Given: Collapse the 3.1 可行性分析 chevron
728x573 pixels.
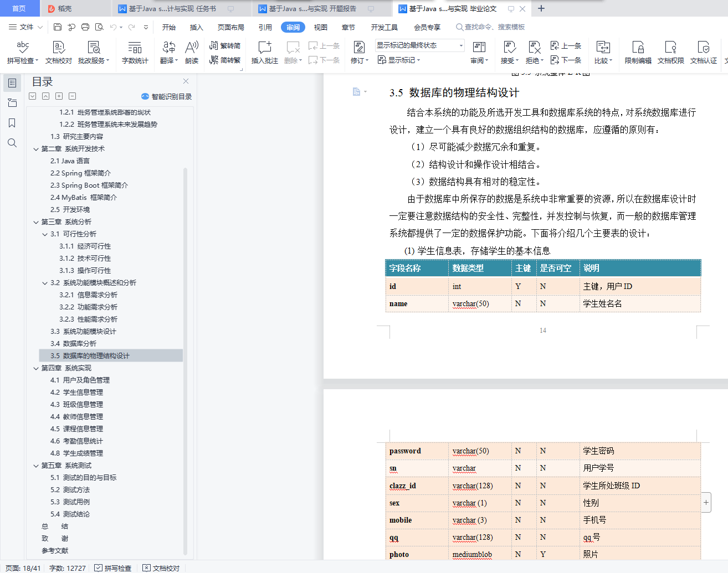Looking at the screenshot, I should coord(45,234).
